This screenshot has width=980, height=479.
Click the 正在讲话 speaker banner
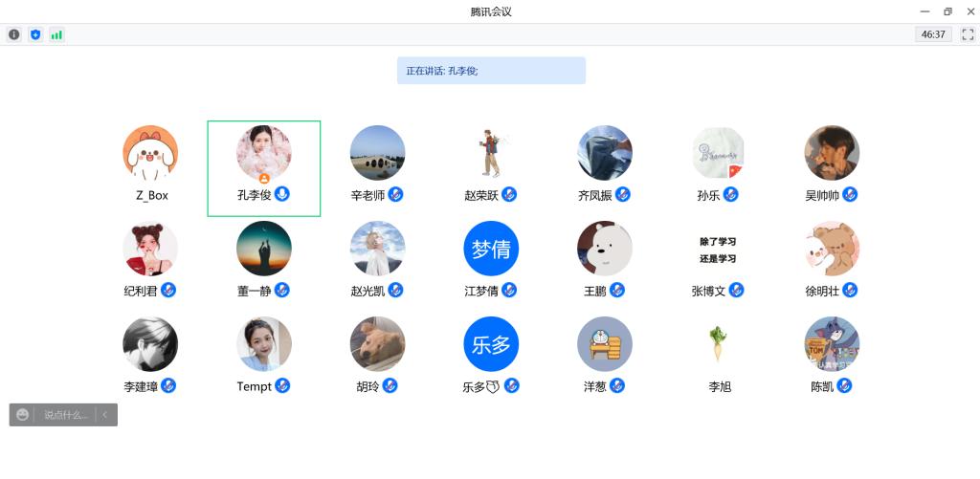491,71
